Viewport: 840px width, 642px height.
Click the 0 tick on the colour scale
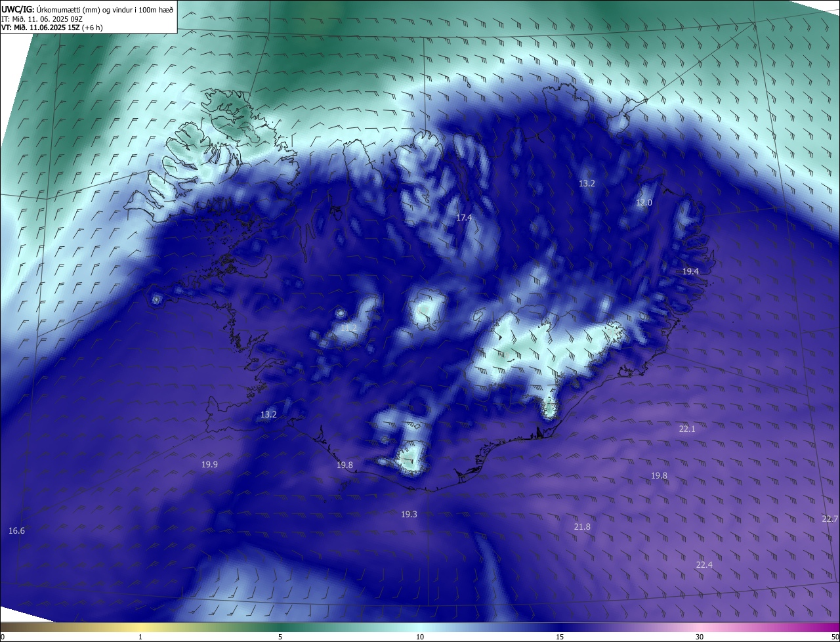tap(3, 637)
